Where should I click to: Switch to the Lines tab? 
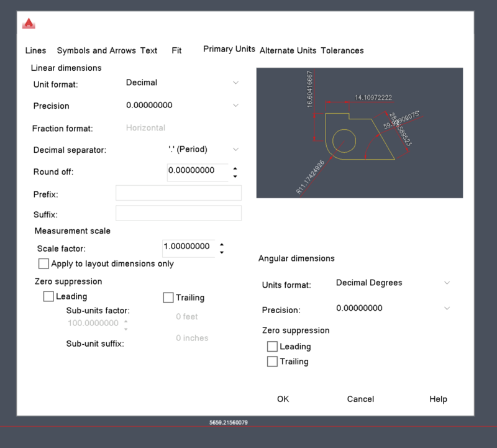pyautogui.click(x=35, y=50)
